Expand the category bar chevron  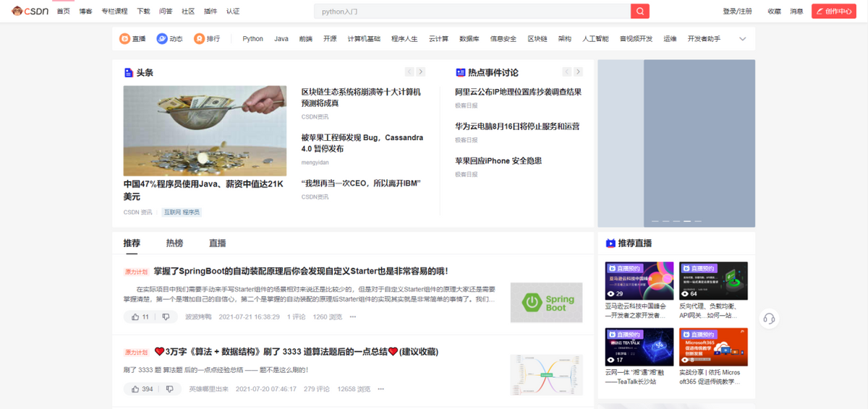[x=742, y=39]
